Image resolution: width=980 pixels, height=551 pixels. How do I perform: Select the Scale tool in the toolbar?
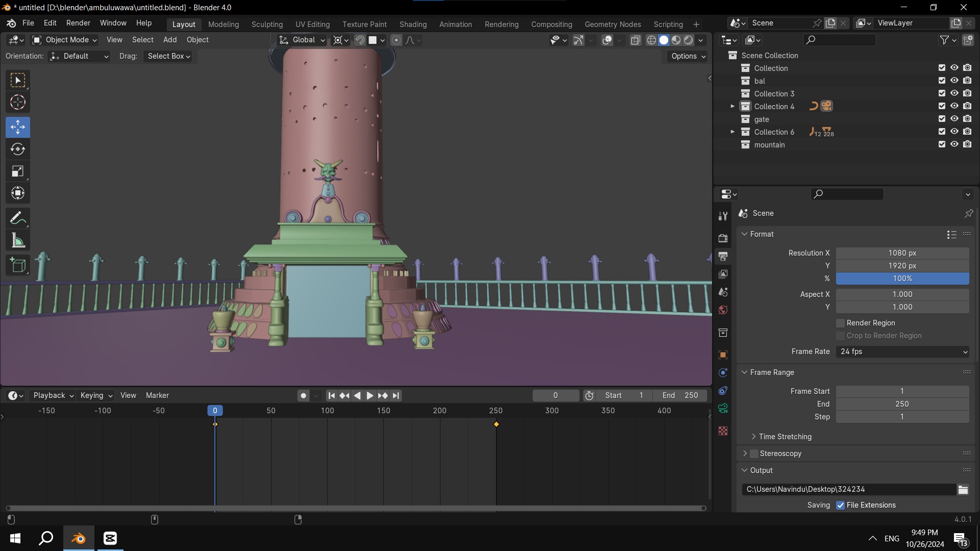click(18, 171)
